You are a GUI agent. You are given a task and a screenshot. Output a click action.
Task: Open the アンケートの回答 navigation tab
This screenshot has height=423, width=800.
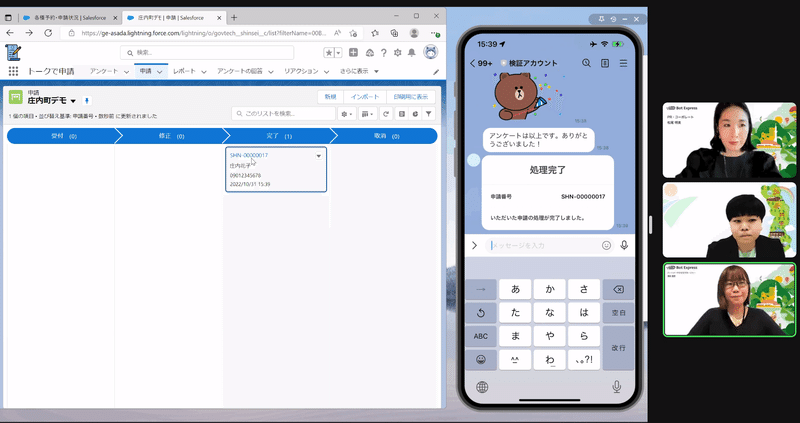point(239,71)
